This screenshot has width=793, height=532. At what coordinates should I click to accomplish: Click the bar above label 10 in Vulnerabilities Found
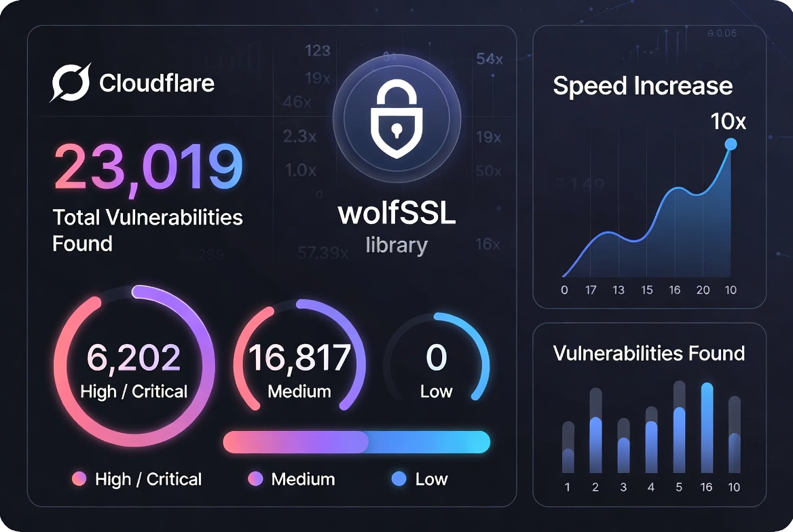(x=735, y=434)
